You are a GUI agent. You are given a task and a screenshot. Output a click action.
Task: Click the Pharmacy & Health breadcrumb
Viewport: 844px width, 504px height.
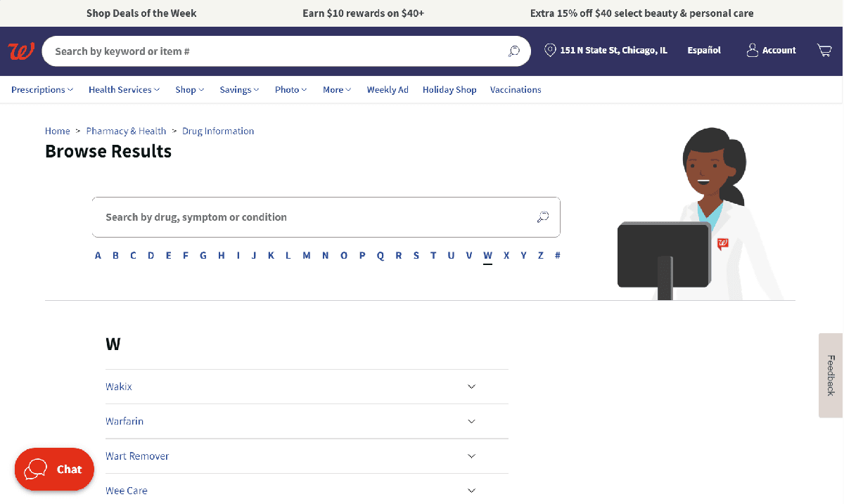(x=126, y=131)
